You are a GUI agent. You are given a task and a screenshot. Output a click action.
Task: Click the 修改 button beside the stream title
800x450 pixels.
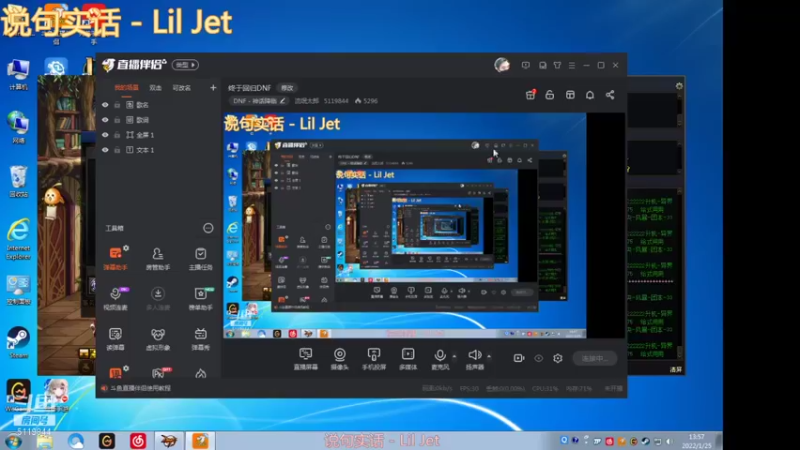click(x=287, y=88)
